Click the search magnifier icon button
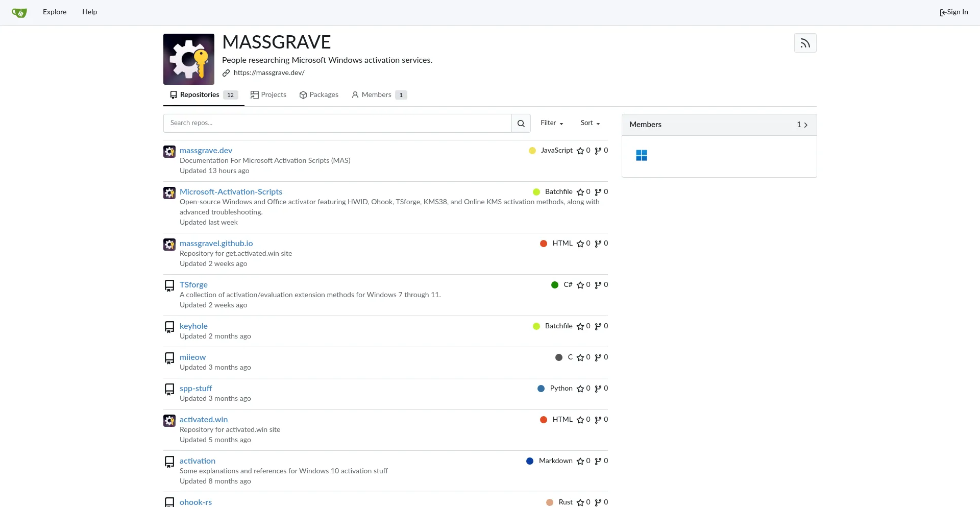 pyautogui.click(x=521, y=124)
